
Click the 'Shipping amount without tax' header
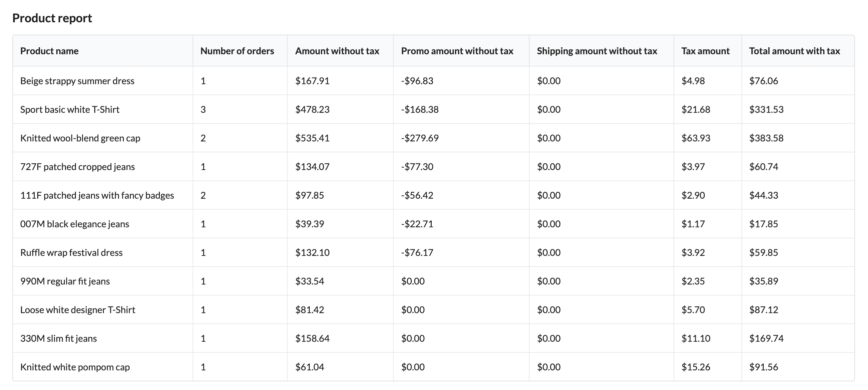(x=597, y=51)
